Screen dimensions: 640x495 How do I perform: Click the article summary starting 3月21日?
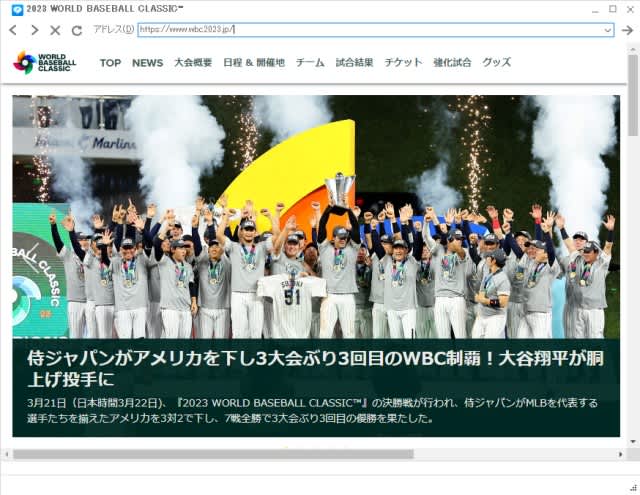[312, 411]
